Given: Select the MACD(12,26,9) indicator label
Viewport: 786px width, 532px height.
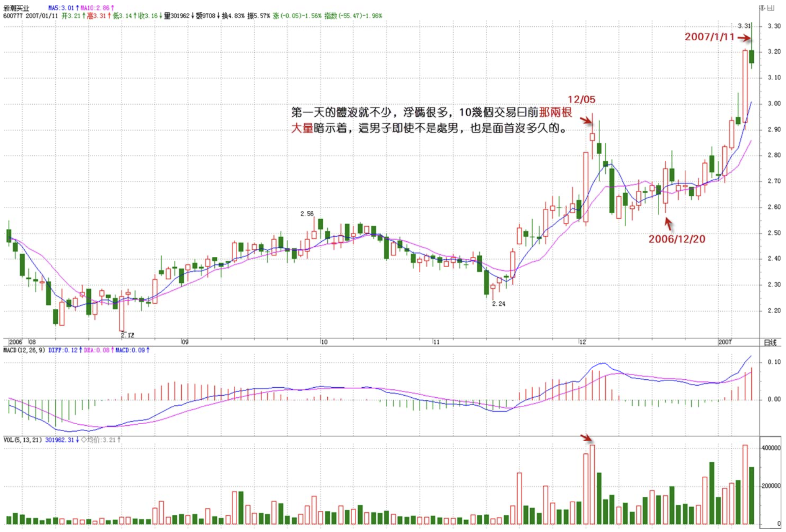Looking at the screenshot, I should pos(24,350).
